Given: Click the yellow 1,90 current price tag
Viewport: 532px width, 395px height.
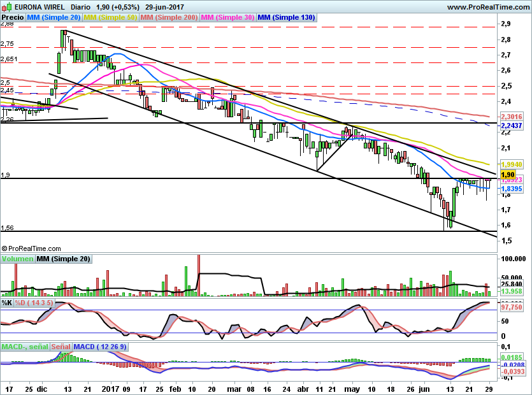Looking at the screenshot, I should (508, 174).
